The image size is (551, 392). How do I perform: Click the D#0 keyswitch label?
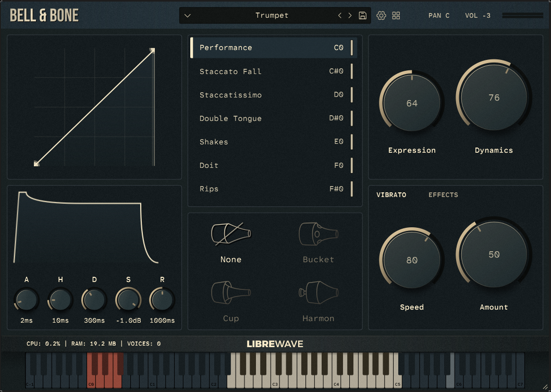click(x=336, y=118)
